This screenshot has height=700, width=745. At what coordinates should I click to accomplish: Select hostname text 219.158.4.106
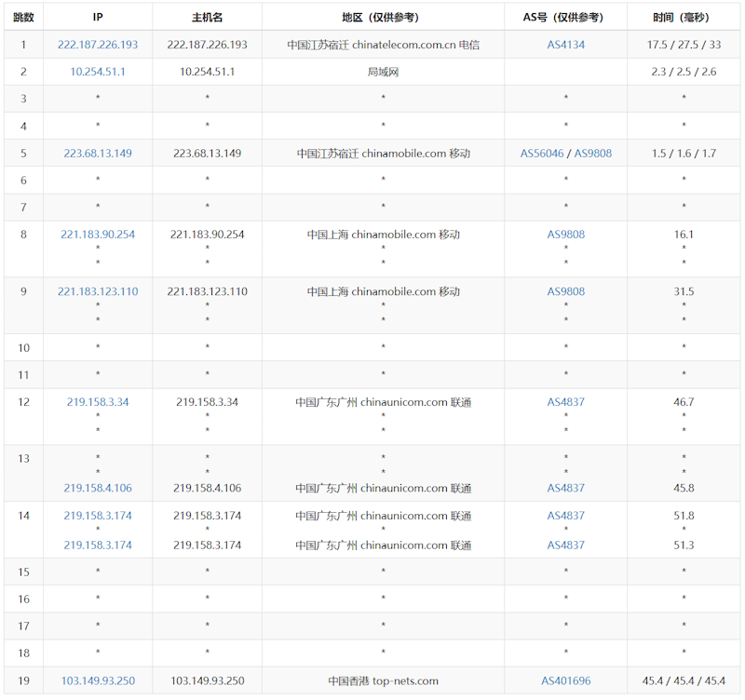tap(207, 488)
